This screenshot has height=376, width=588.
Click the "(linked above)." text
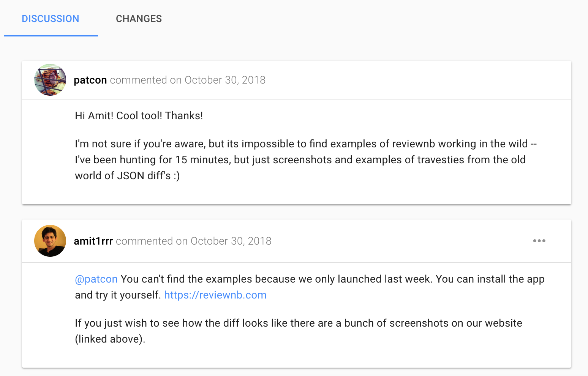click(110, 339)
